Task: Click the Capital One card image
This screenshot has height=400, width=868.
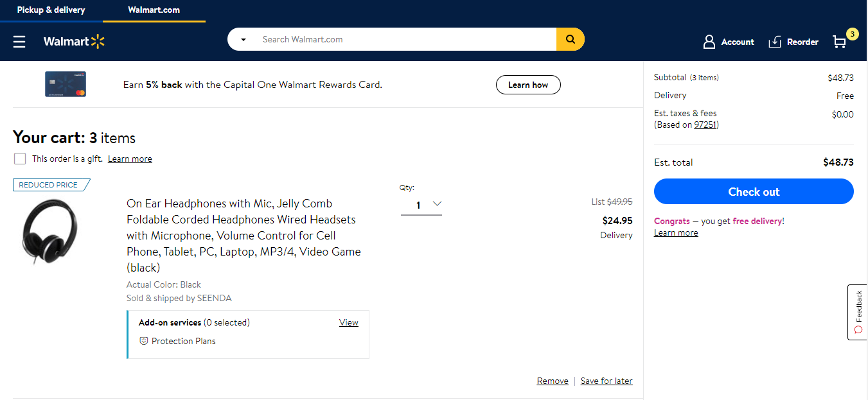Action: click(66, 84)
